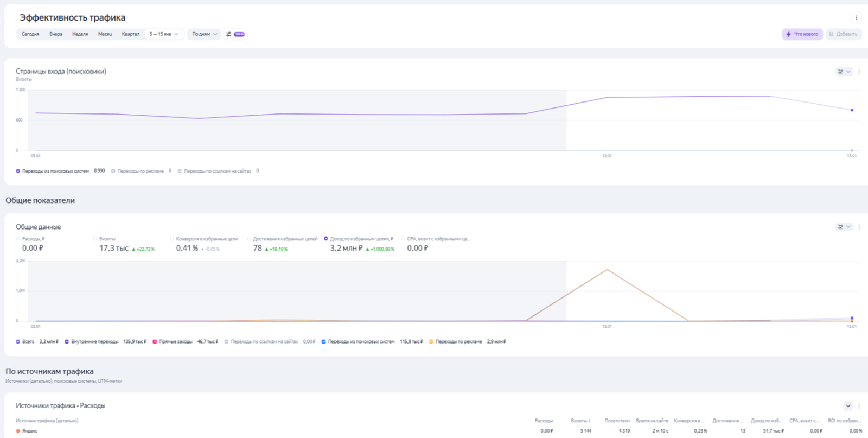Toggle Переходы по рекламе in Общие данные legend
The height and width of the screenshot is (438, 868).
pos(431,342)
